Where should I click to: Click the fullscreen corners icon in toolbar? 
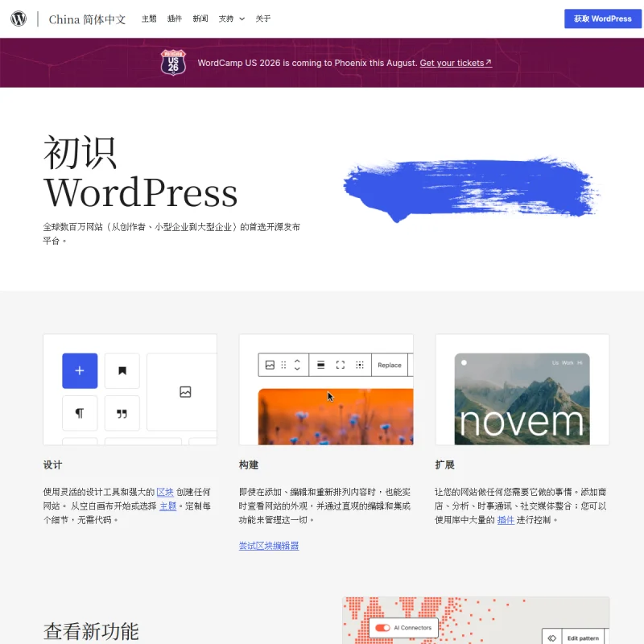coord(340,365)
